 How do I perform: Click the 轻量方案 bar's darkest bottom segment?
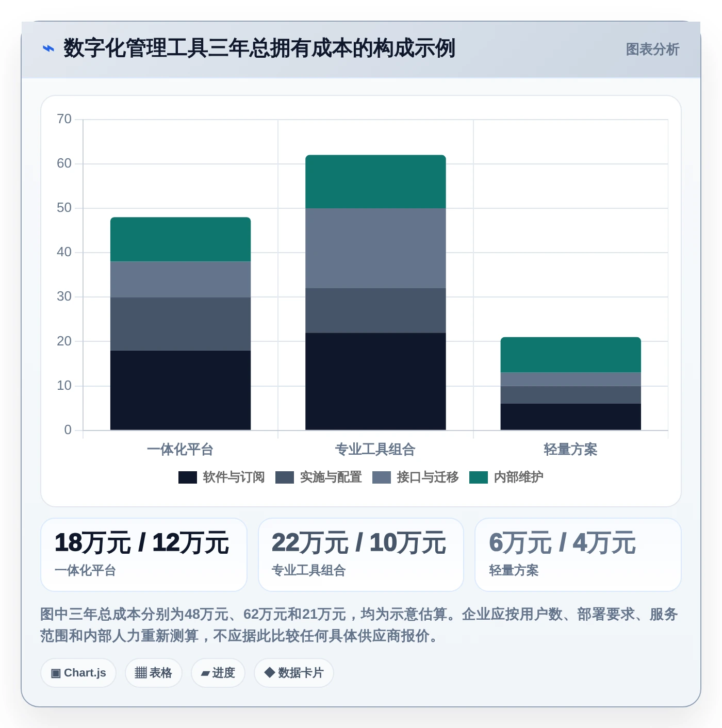click(x=571, y=417)
